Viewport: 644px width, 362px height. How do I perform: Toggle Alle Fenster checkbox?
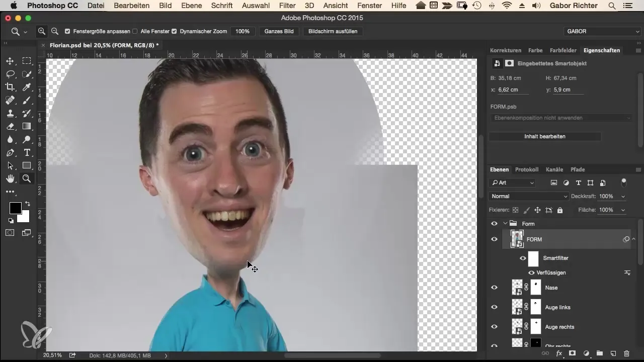[x=135, y=31]
